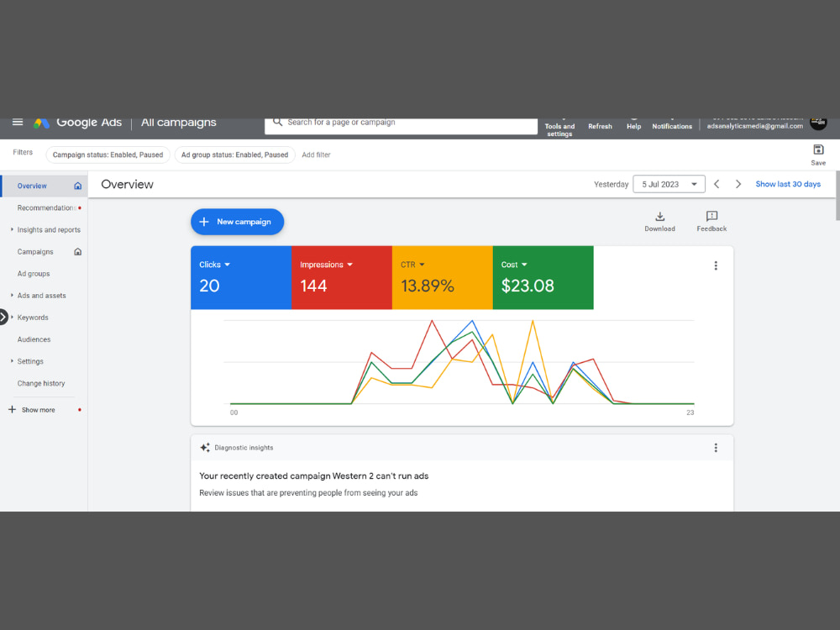Click the Diagnostic insights sparkle icon
Viewport: 840px width, 630px height.
coord(205,448)
